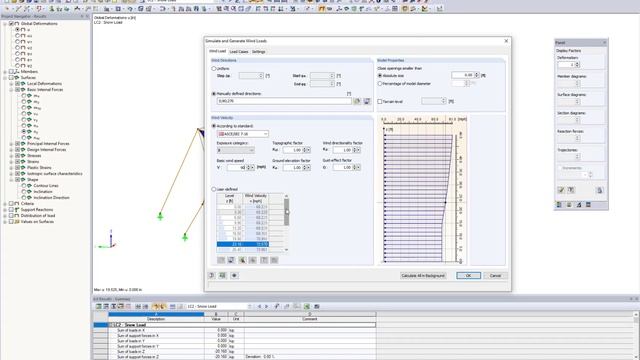Viewport: 640px width, 360px height.
Task: Collapse the Surfaces tree node
Action: (x=5, y=78)
